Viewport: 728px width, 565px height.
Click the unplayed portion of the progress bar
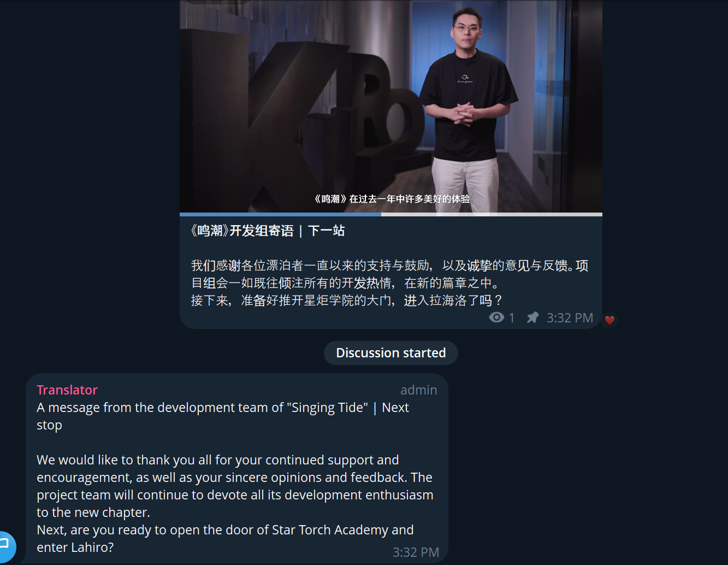(492, 214)
